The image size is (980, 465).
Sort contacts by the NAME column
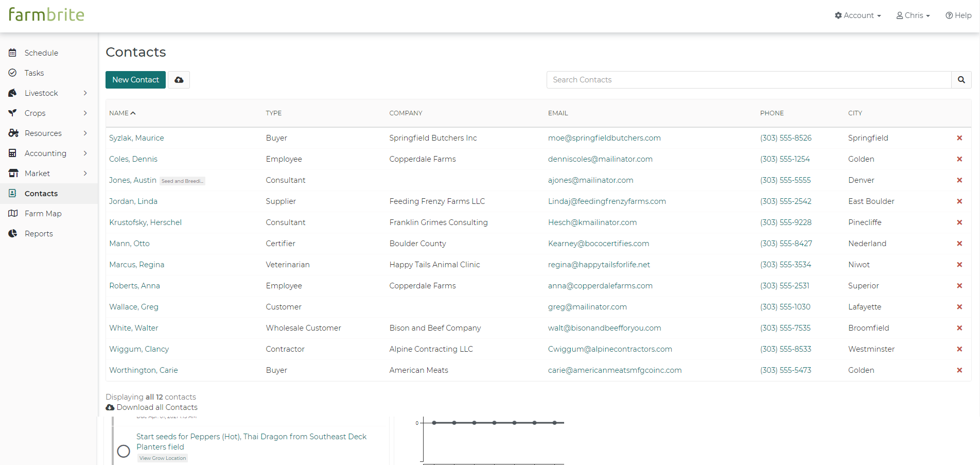(122, 113)
